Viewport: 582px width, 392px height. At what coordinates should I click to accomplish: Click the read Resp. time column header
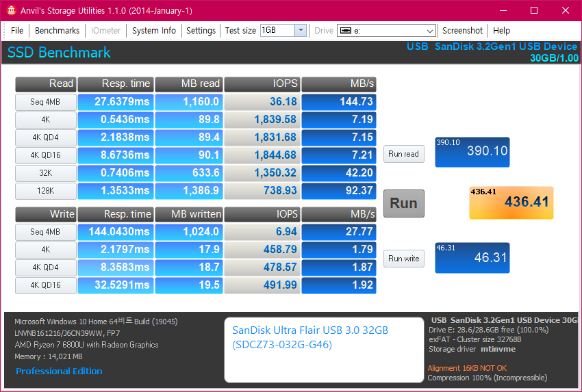[x=116, y=84]
